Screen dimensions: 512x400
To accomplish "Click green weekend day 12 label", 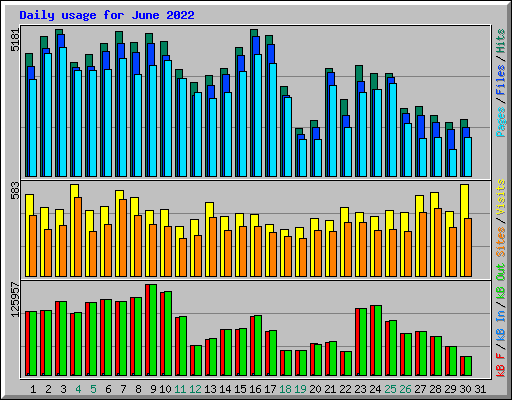I will (x=195, y=389).
